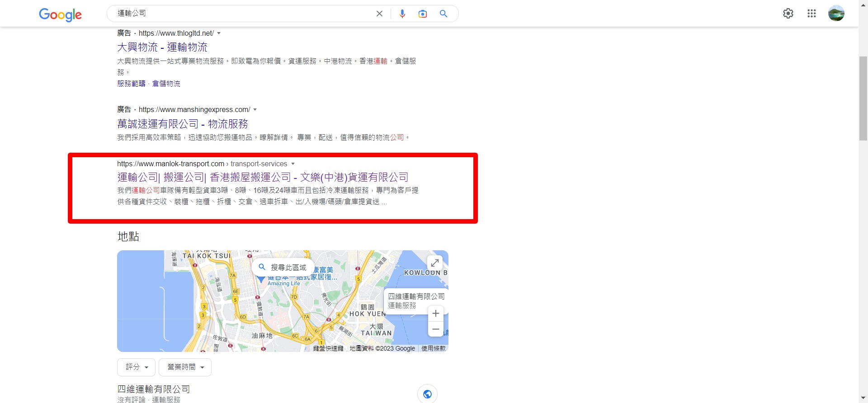
Task: Open the 大興物流 - 運輸物流 ad link
Action: click(162, 47)
